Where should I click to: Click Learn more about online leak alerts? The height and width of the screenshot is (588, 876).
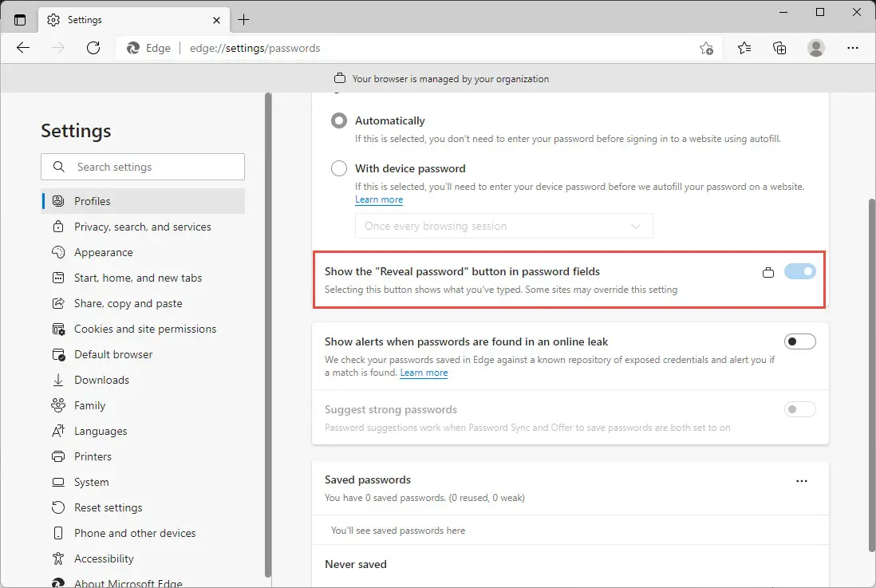[x=424, y=373]
